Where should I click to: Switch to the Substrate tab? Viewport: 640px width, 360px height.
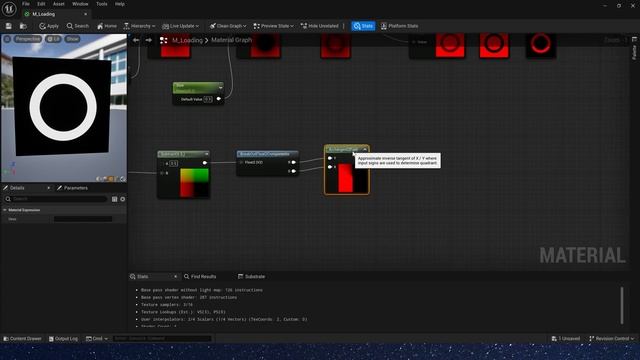click(x=251, y=277)
